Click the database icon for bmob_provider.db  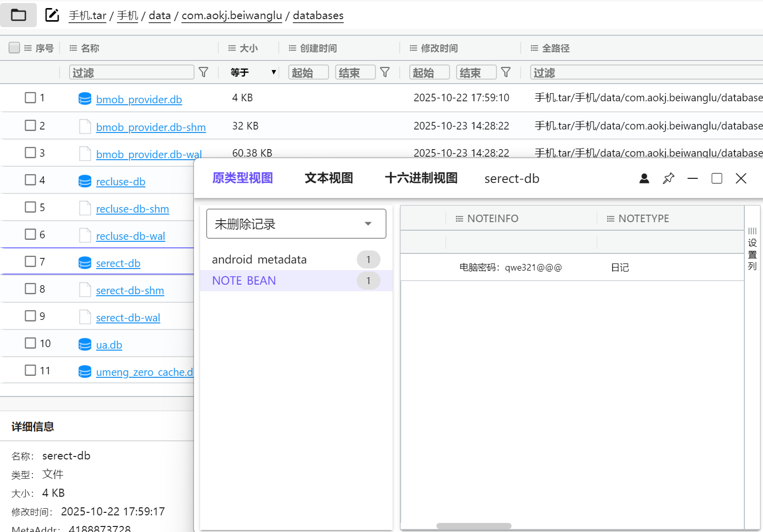[85, 99]
